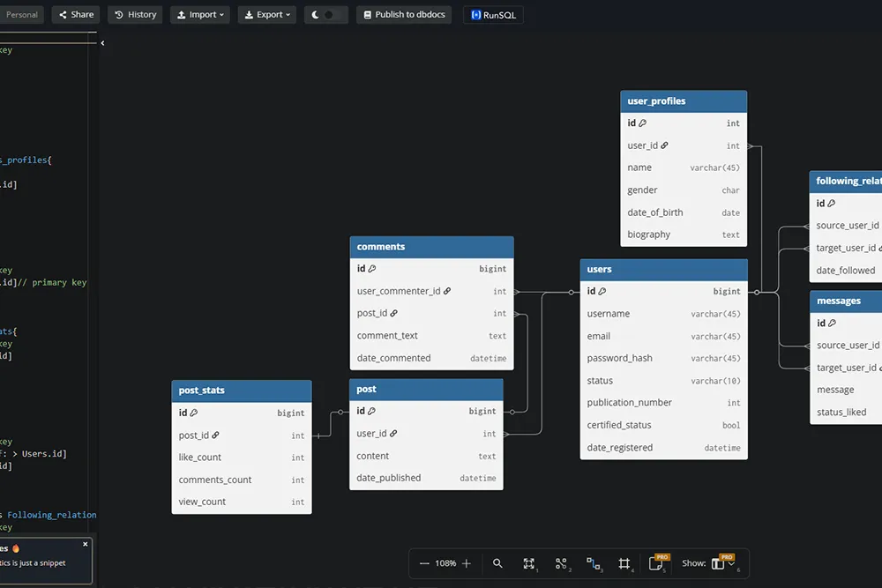Click the key icon beside users id
The height and width of the screenshot is (588, 882).
(x=602, y=291)
